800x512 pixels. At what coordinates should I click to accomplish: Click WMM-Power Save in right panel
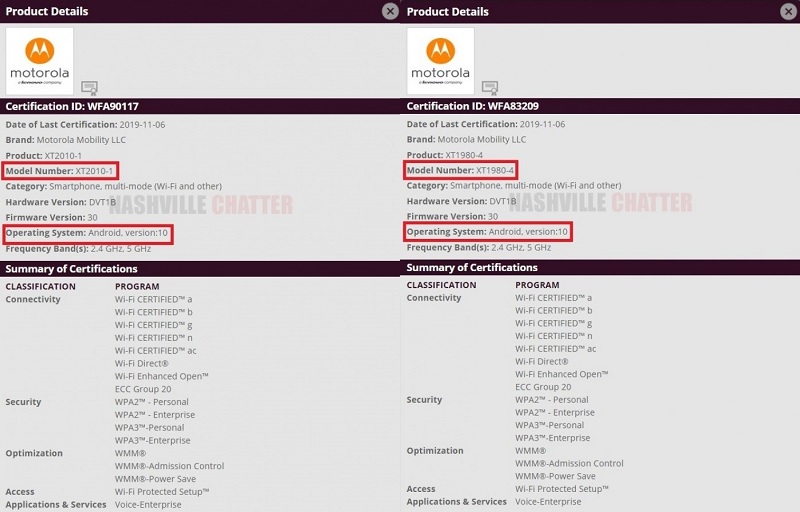pyautogui.click(x=555, y=476)
